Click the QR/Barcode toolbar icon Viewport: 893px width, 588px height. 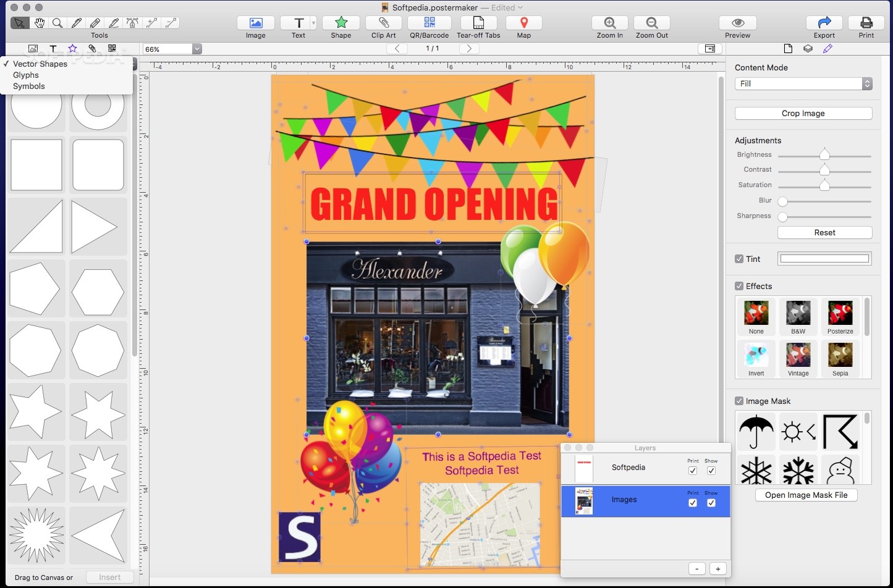429,23
